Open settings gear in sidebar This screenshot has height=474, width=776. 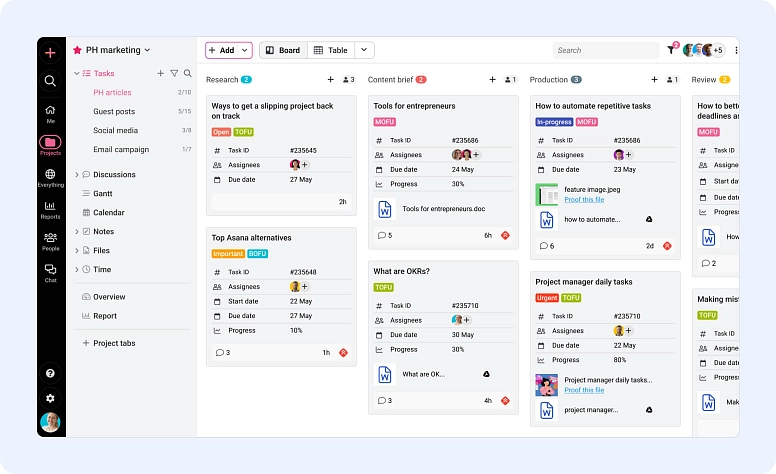[50, 398]
